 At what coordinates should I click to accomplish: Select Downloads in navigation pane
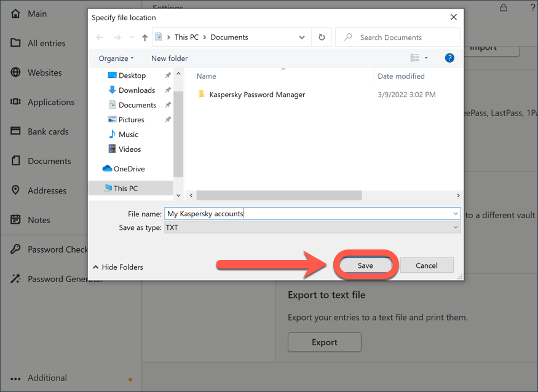coord(132,90)
